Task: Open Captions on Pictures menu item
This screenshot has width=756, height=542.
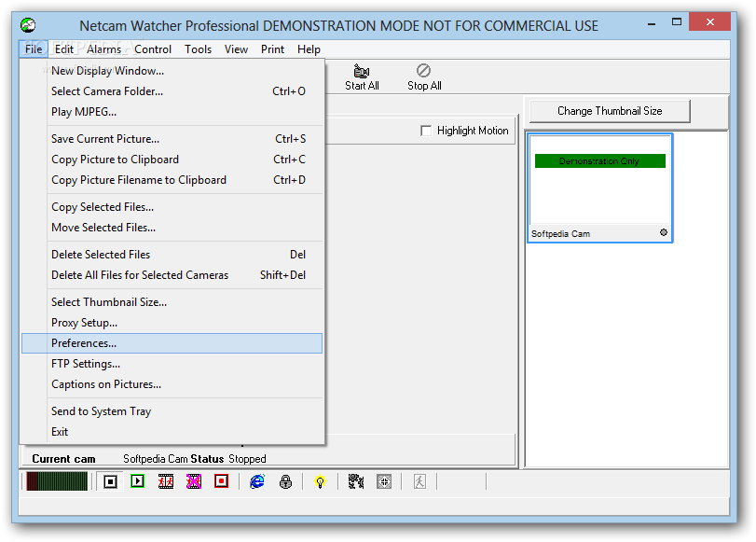Action: (x=172, y=384)
